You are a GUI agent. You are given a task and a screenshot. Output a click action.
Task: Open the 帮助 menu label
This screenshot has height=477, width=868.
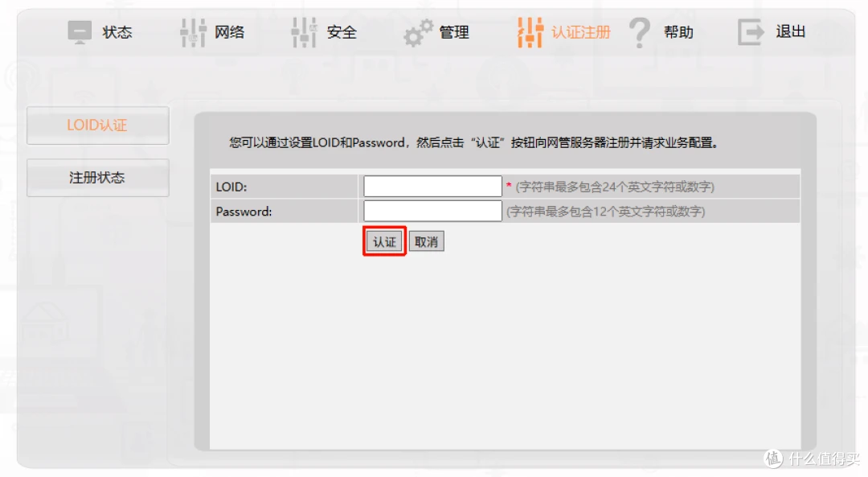pos(678,32)
